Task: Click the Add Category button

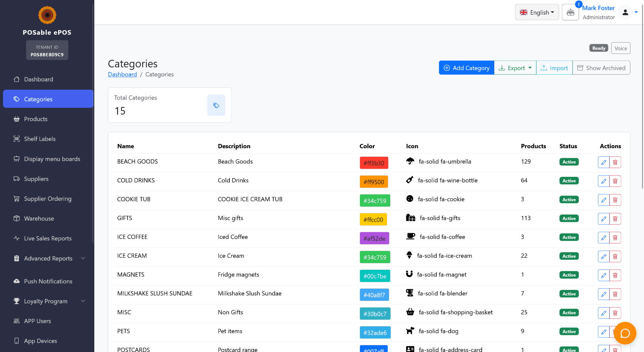Action: [x=466, y=68]
